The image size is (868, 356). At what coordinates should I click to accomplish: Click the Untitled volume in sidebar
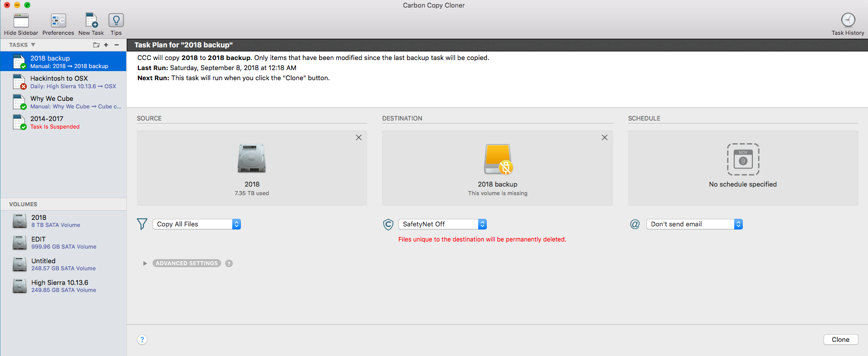pyautogui.click(x=63, y=264)
